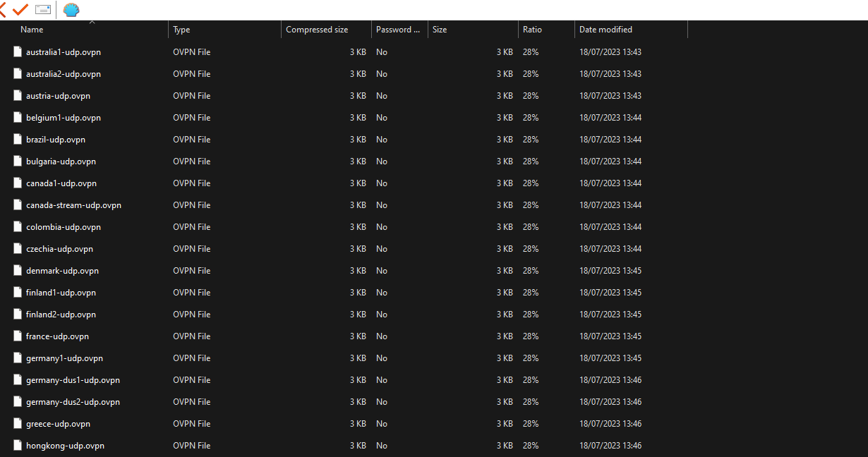Viewport: 868px width, 457px height.
Task: Click the file icon beside australia1-udp.ovpn
Action: tap(17, 51)
